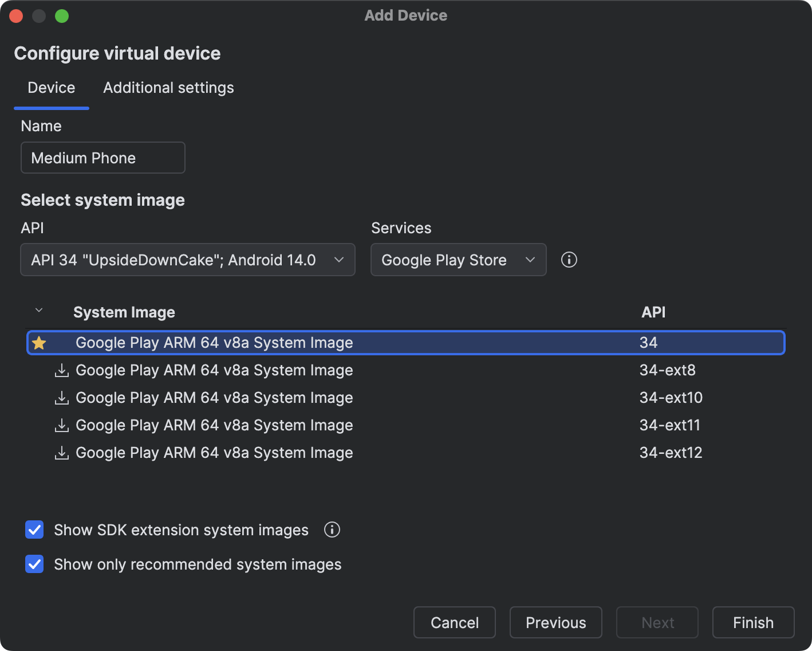The image size is (812, 651).
Task: Click the download icon for 34-ext11 image
Action: click(x=61, y=426)
